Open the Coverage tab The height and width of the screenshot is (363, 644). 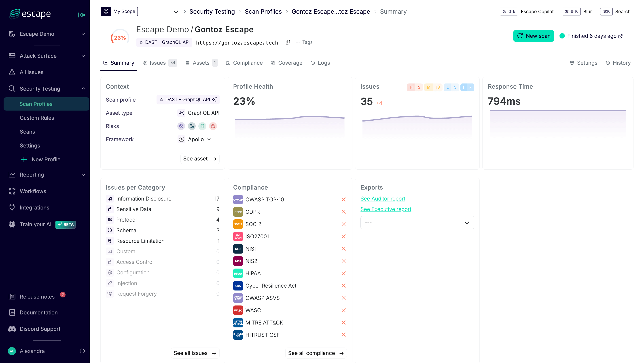pyautogui.click(x=287, y=63)
